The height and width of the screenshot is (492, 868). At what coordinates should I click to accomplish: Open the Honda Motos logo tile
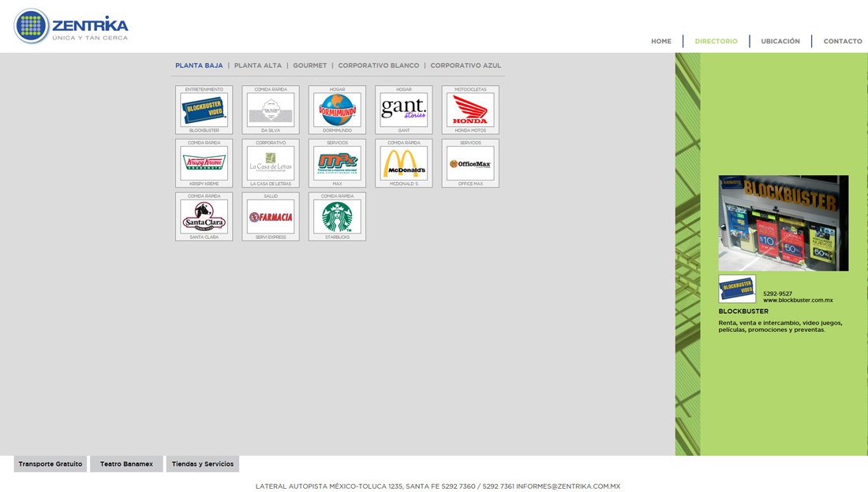pos(470,110)
